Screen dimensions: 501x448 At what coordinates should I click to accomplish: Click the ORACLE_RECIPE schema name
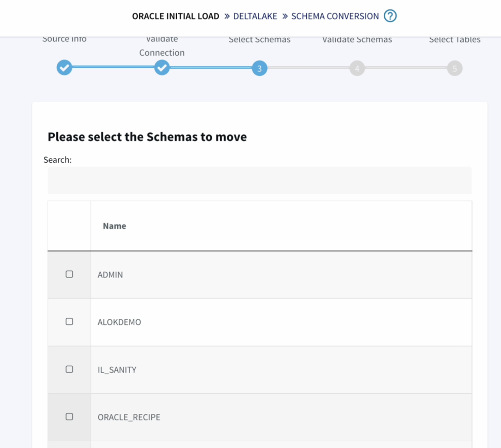129,418
